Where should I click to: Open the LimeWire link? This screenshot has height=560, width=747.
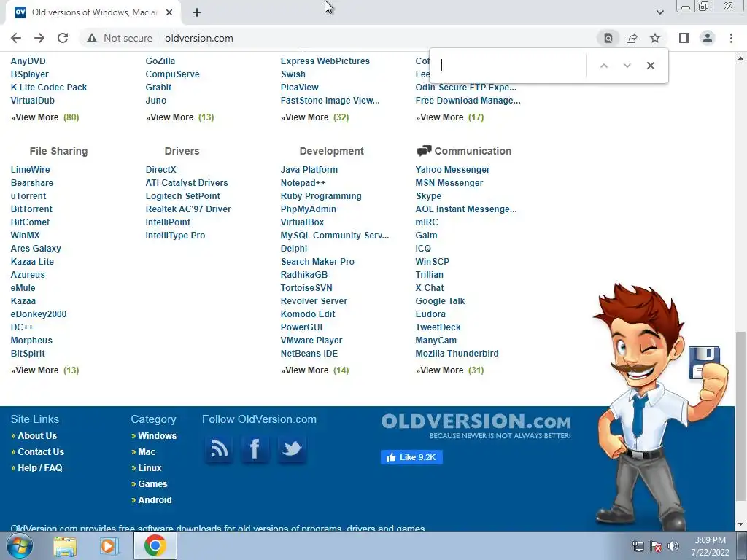point(30,169)
